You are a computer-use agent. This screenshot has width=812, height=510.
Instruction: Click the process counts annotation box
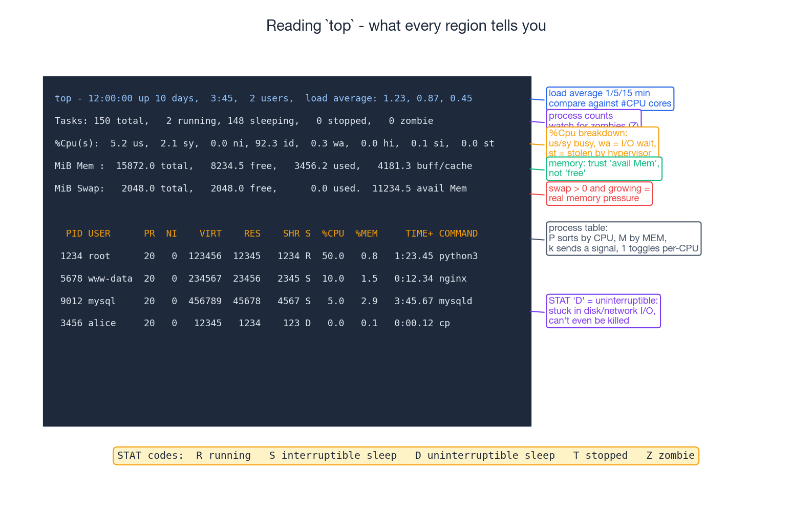(x=593, y=117)
